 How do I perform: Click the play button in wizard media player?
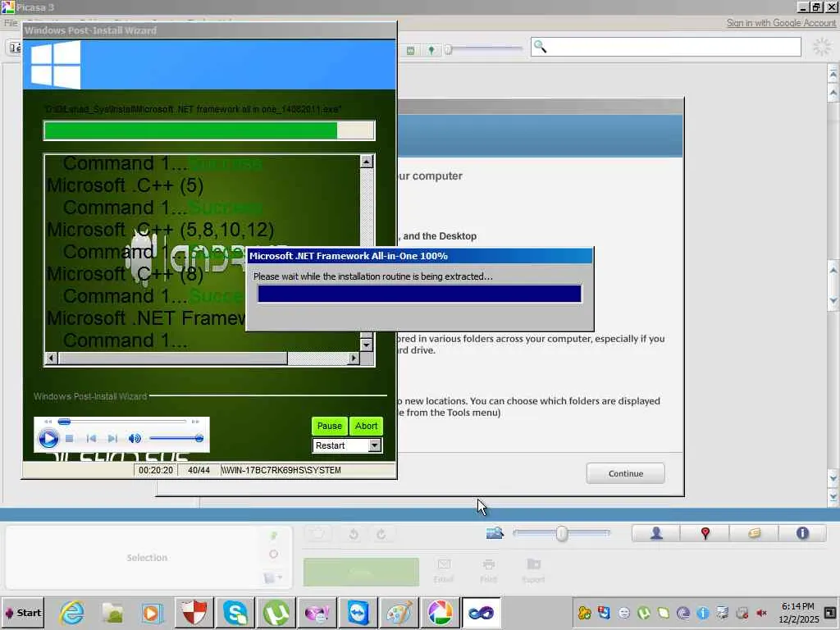click(x=48, y=439)
